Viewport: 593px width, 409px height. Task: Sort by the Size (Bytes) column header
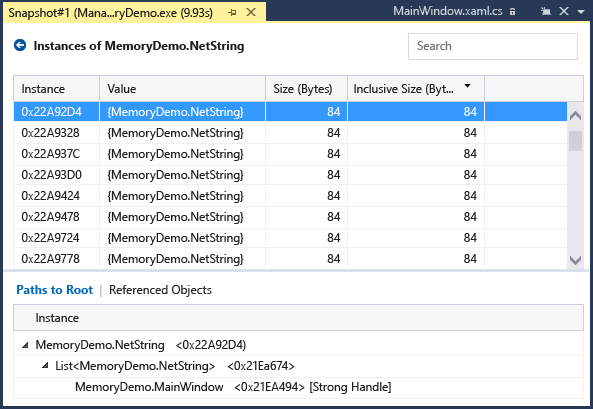(x=306, y=89)
